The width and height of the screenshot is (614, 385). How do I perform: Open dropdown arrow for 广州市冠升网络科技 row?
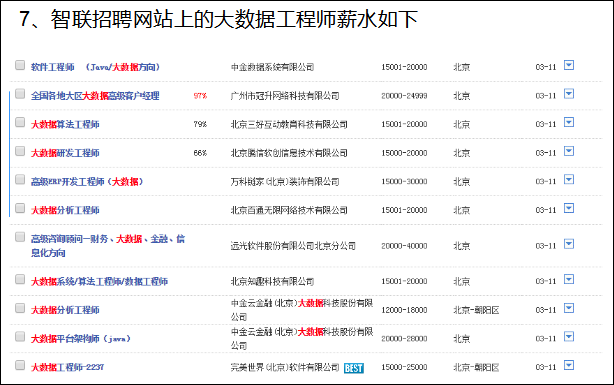pos(569,94)
